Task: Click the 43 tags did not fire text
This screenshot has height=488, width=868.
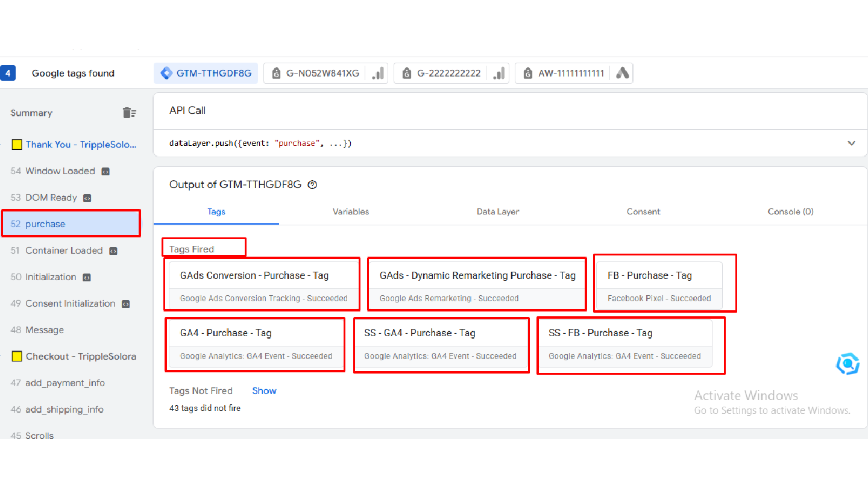Action: (205, 408)
